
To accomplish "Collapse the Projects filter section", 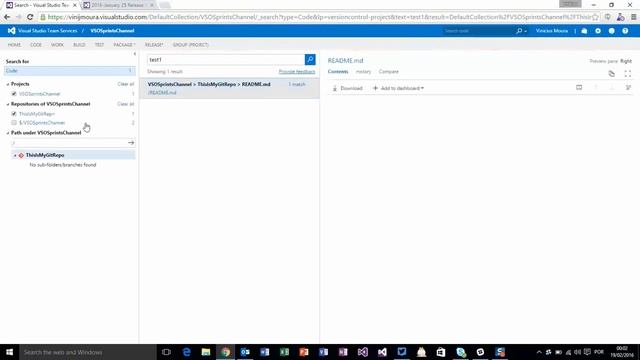I will pos(8,84).
